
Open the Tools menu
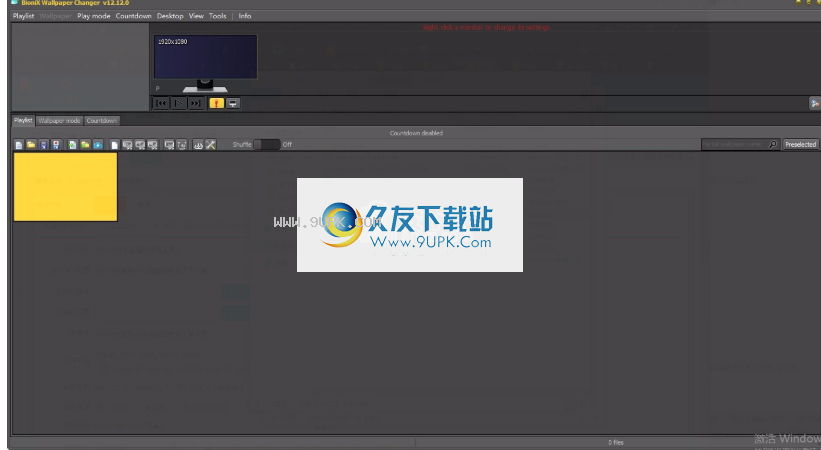(x=218, y=16)
